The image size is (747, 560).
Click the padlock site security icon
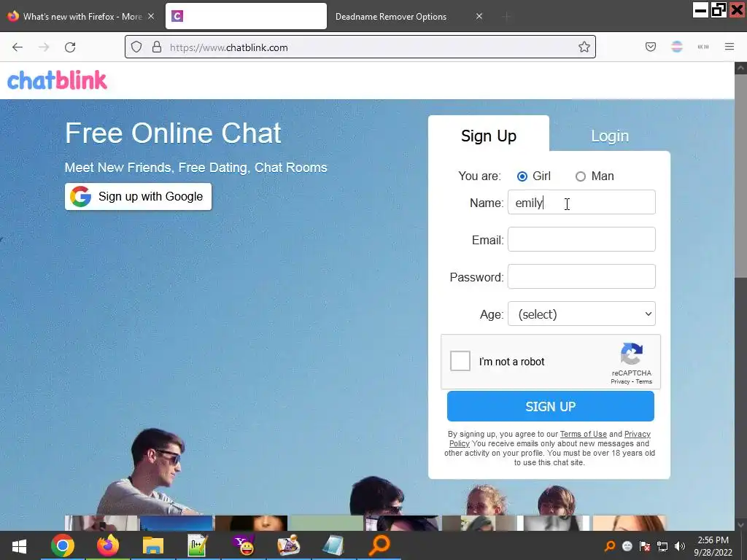pos(157,47)
